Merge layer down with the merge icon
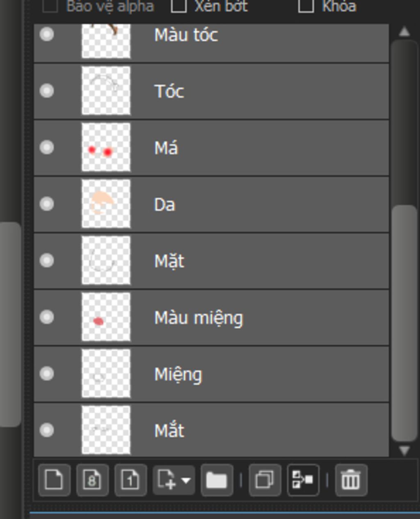 click(x=303, y=480)
